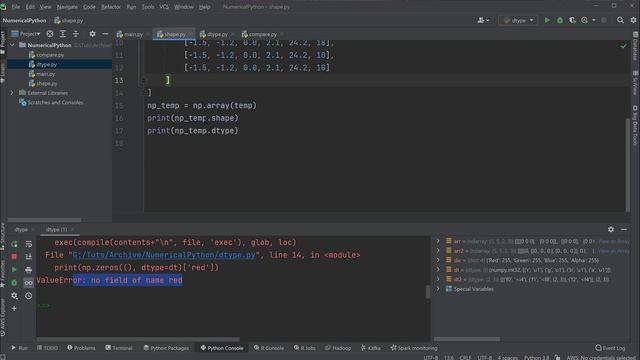Open Project panel options gear
The image size is (640, 360).
(x=92, y=34)
